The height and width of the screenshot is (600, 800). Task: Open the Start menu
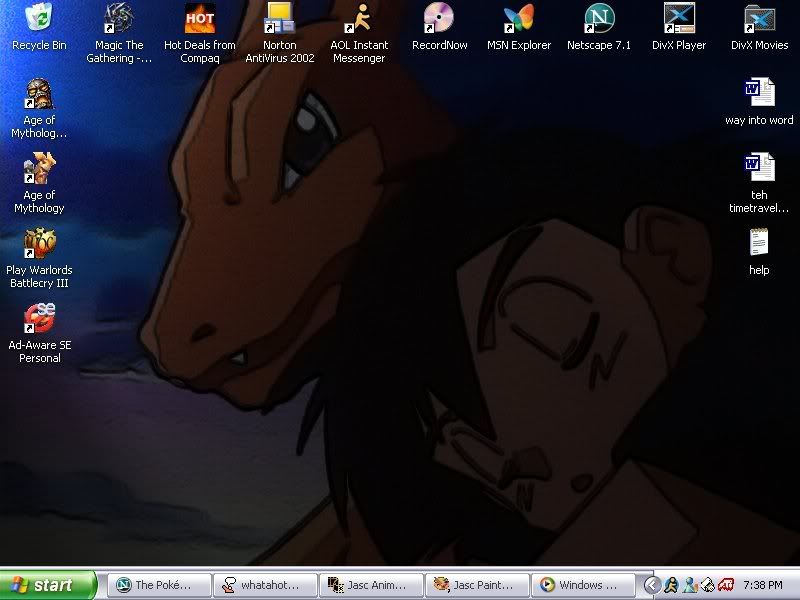(48, 585)
